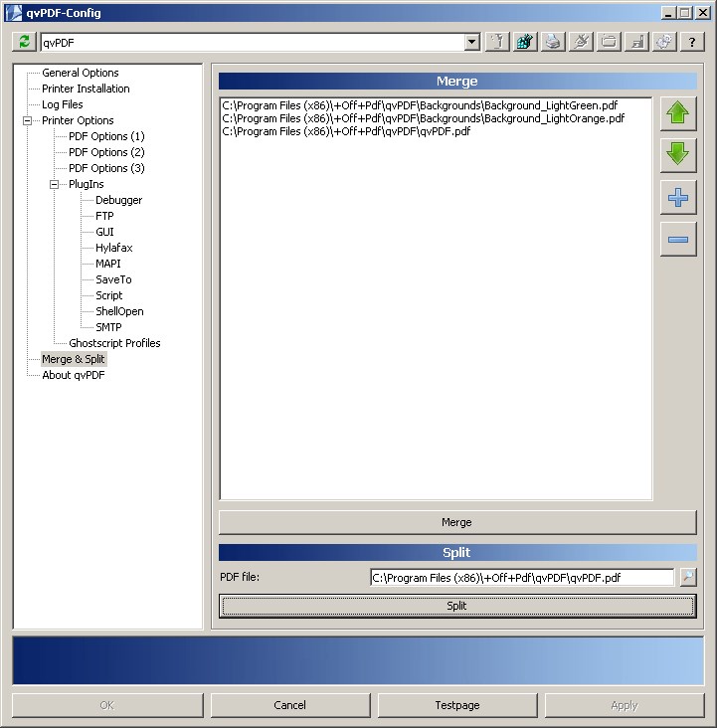Open Log Files tree entry
The width and height of the screenshot is (717, 728).
point(63,104)
